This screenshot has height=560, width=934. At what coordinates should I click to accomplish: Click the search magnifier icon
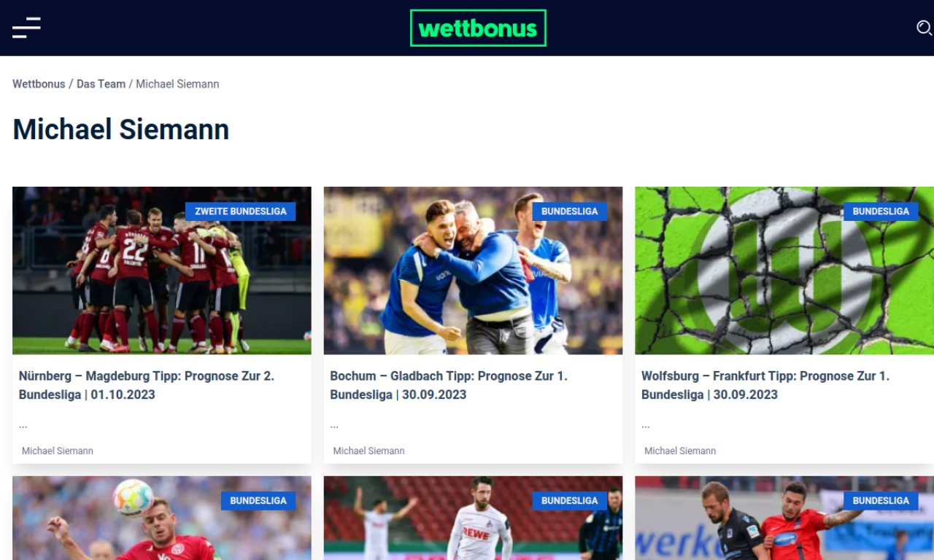924,28
